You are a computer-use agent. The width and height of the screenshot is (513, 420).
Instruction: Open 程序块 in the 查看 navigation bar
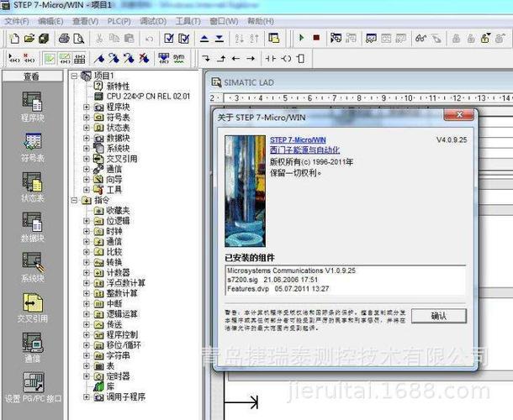(32, 107)
